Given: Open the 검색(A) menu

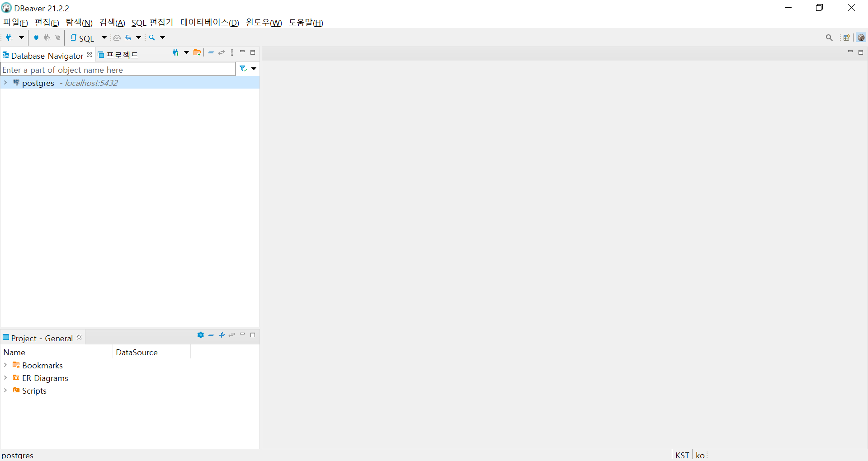Looking at the screenshot, I should (112, 23).
